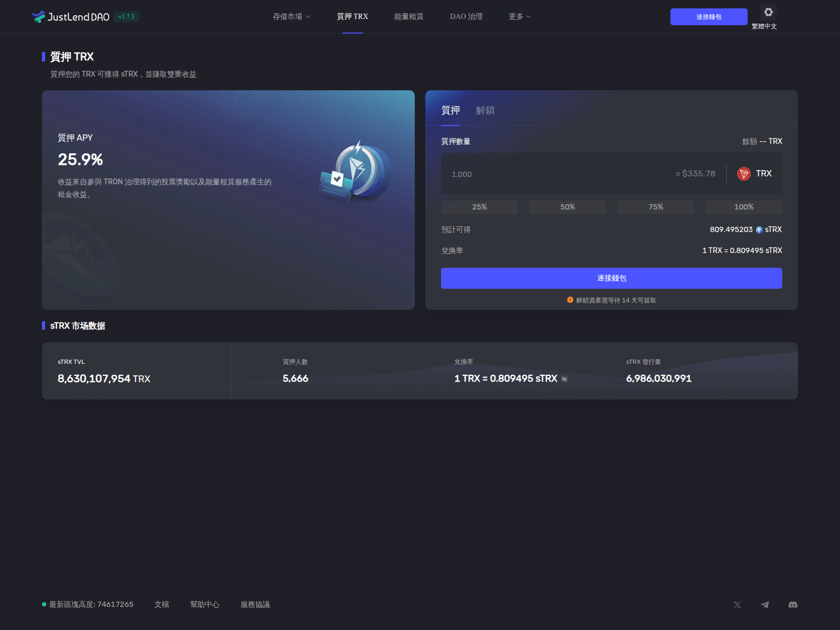This screenshot has width=840, height=630.
Task: Go to 質押 TRX nav item
Action: [352, 17]
